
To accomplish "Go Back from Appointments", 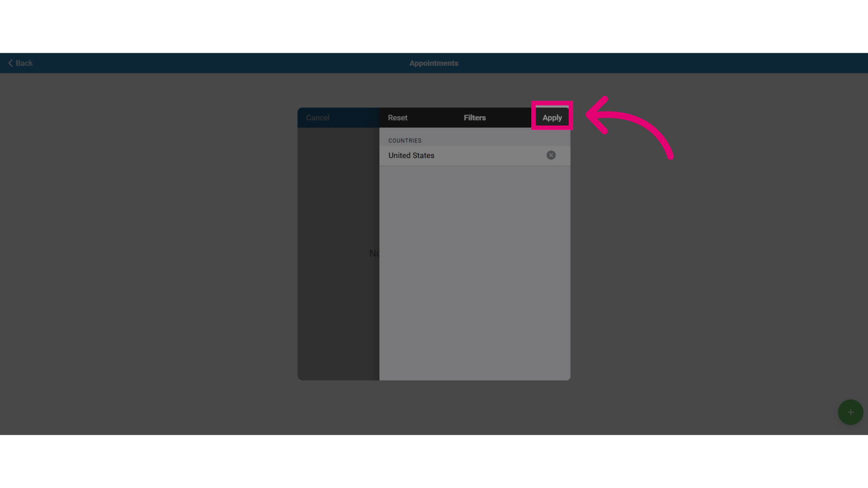I will click(20, 63).
